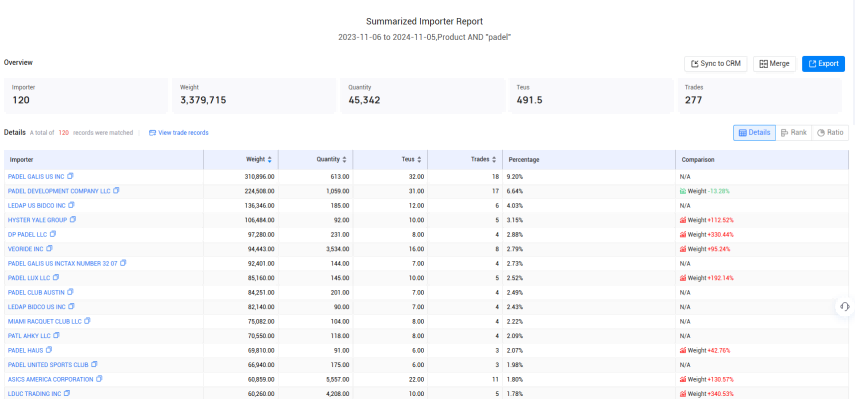The width and height of the screenshot is (855, 399).
Task: Copy icon beside PADEL GALIS US INC
Action: pyautogui.click(x=70, y=177)
